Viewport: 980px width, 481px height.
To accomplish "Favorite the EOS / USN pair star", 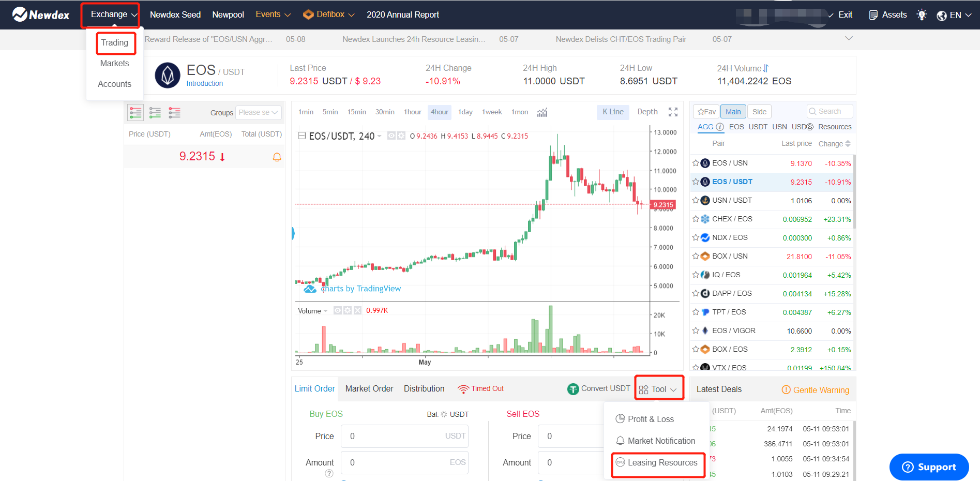I will tap(696, 163).
